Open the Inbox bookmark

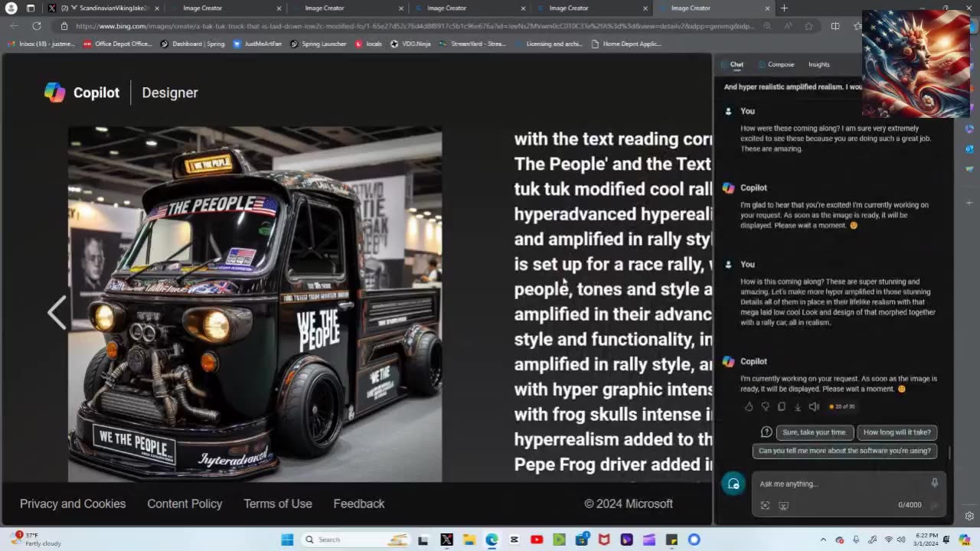[41, 44]
